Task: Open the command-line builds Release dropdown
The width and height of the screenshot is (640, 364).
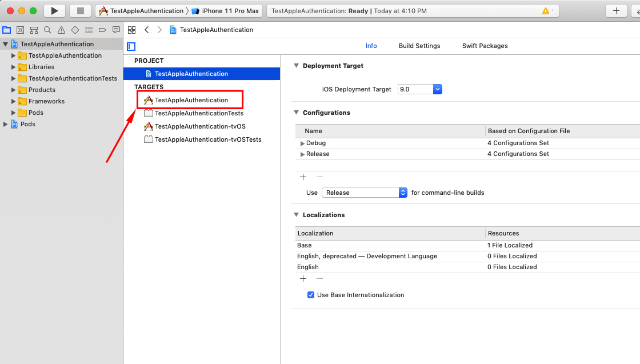Action: pos(364,193)
